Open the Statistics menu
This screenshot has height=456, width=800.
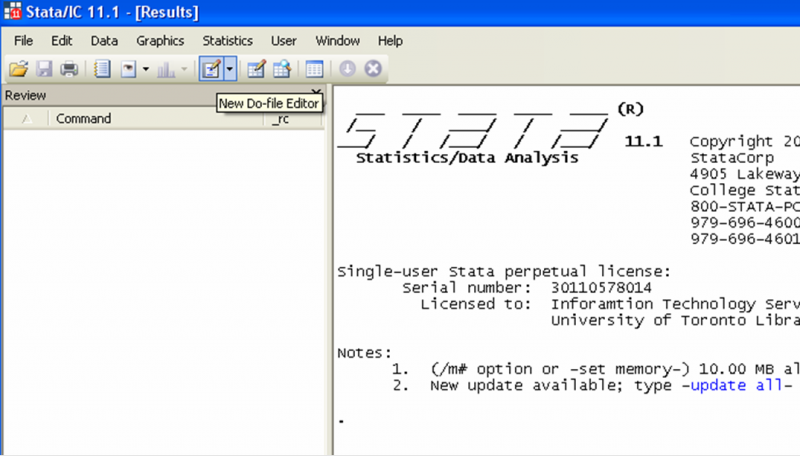tap(227, 41)
